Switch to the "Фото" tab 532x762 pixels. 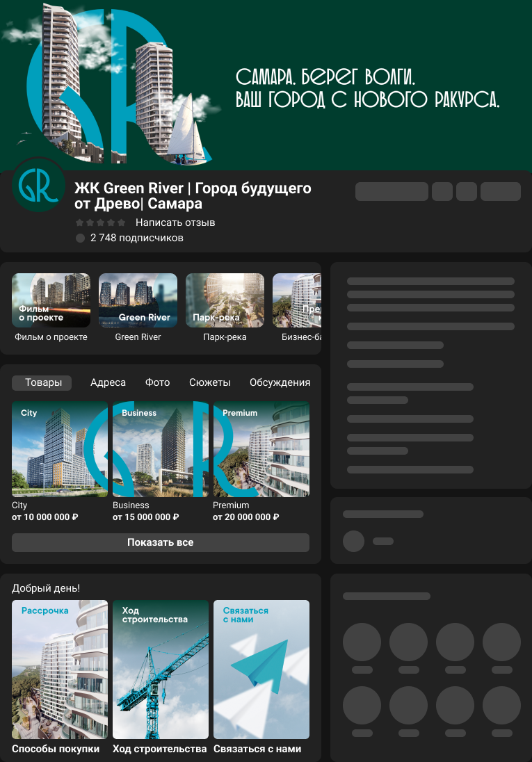158,383
